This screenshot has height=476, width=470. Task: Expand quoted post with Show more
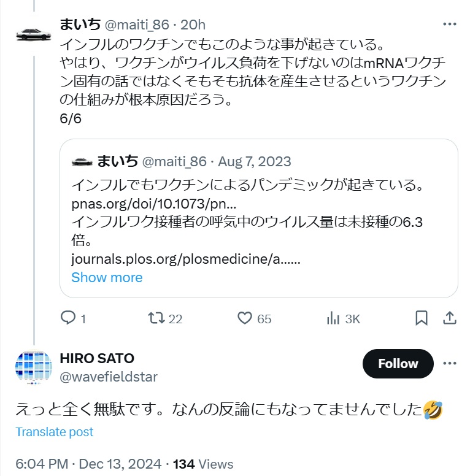[x=107, y=277]
